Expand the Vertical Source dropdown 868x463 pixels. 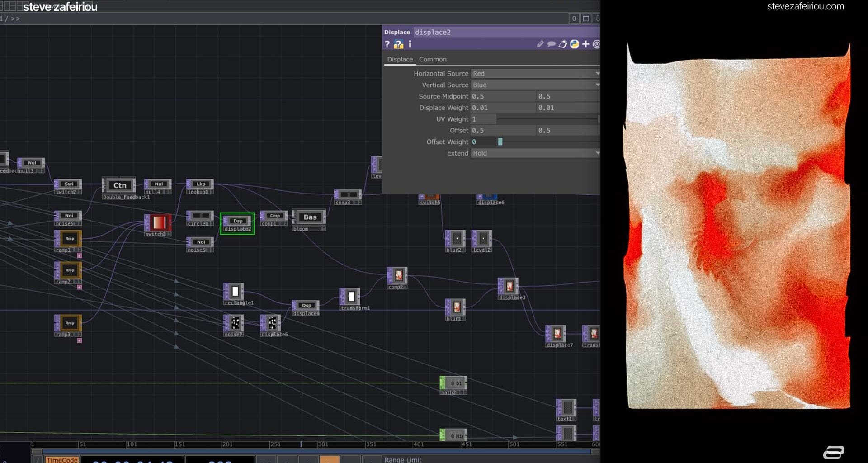pyautogui.click(x=535, y=85)
